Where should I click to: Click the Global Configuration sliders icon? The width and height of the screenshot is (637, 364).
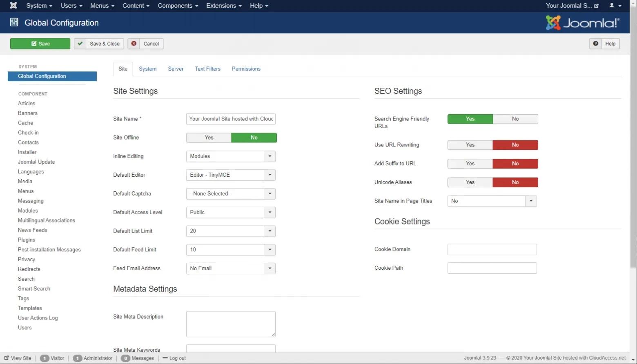14,22
